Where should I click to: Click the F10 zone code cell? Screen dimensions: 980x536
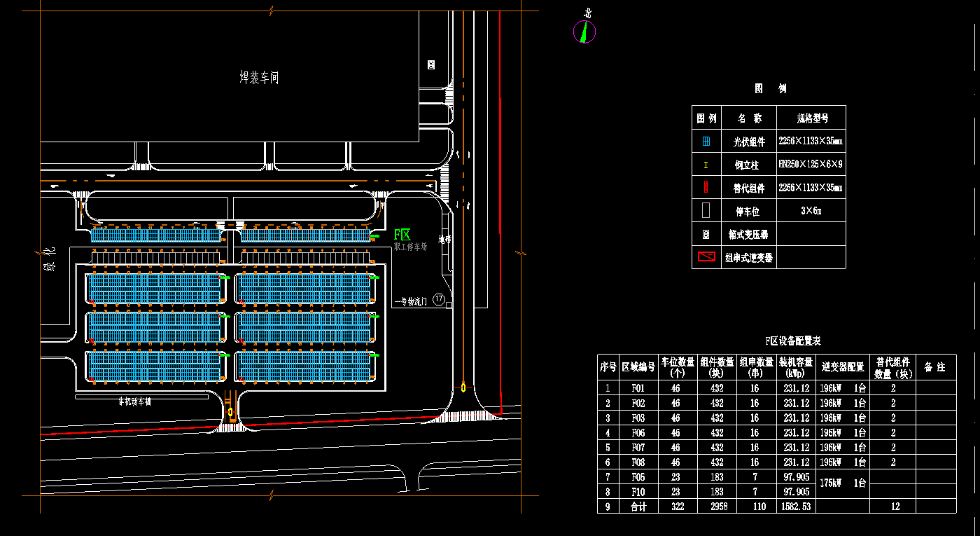(638, 492)
